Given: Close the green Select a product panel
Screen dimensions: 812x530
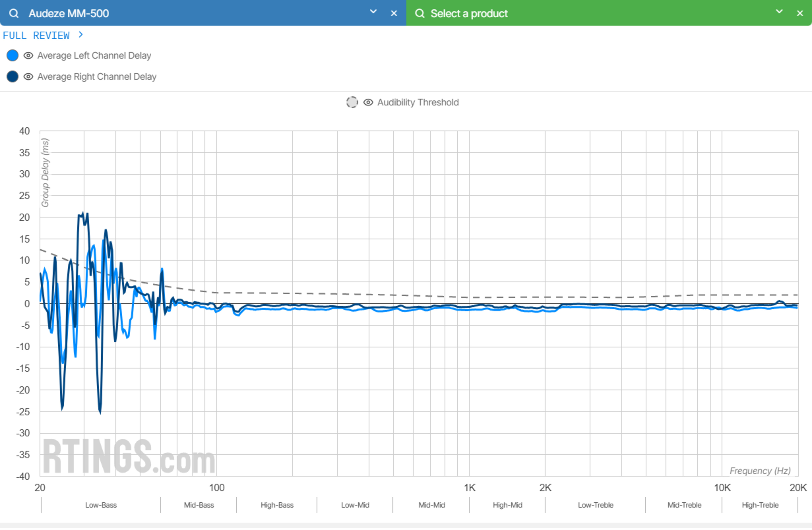Looking at the screenshot, I should [800, 13].
